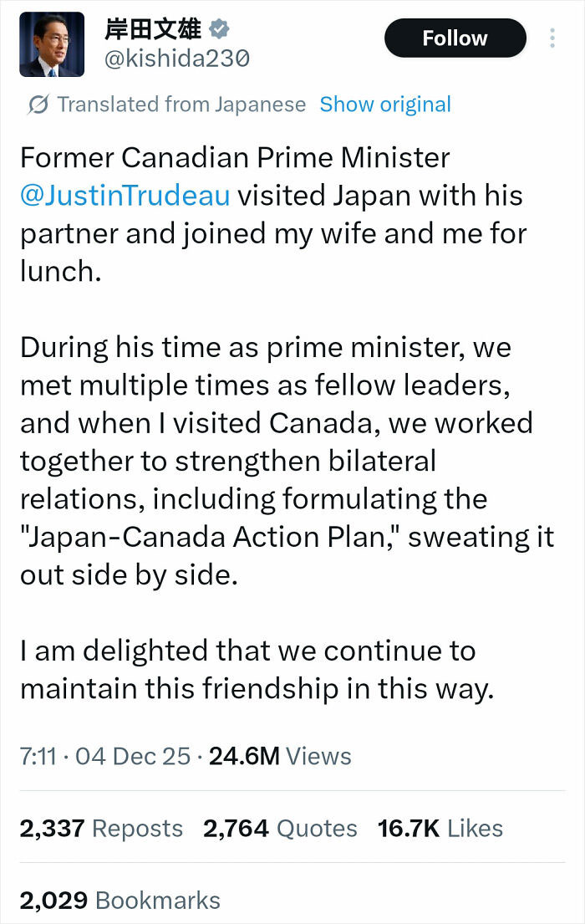Click the display name 岸田文雄
585x924 pixels.
[x=153, y=30]
